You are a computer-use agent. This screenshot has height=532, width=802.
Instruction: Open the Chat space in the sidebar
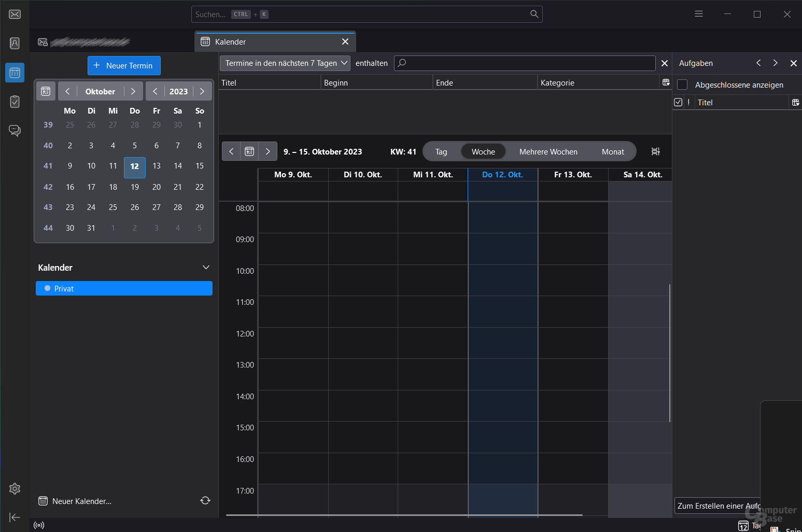(15, 131)
